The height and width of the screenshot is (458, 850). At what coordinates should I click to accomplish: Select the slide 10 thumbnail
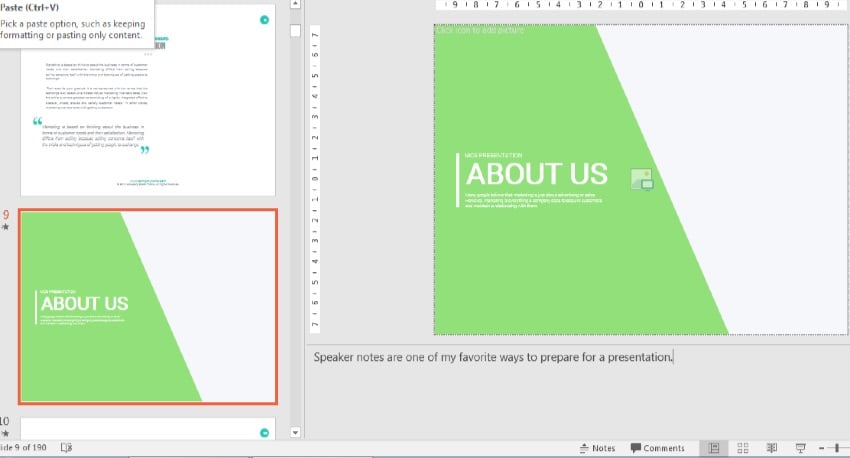coord(148,429)
